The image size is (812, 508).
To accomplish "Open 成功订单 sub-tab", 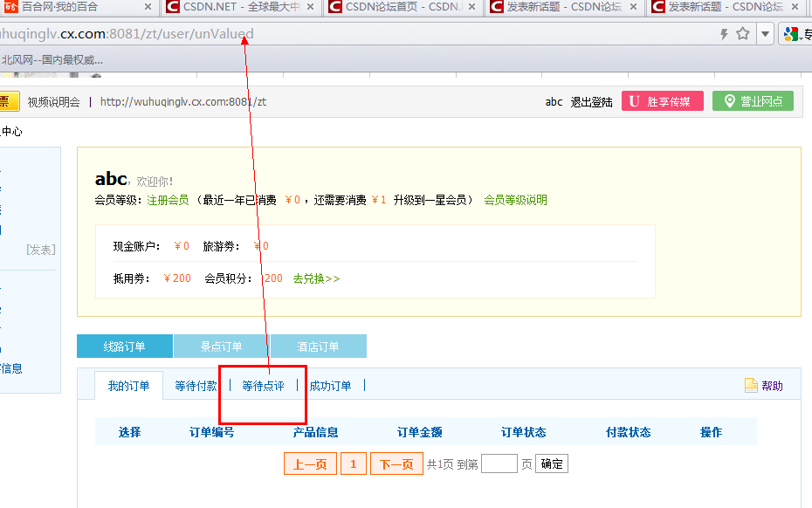I will [x=330, y=386].
